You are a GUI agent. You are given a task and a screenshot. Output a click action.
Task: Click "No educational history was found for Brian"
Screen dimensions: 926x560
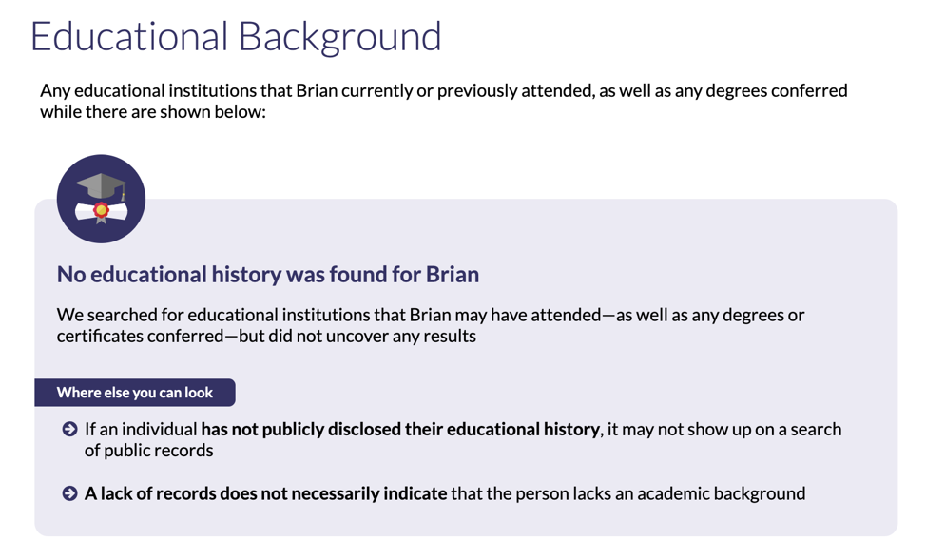(267, 274)
